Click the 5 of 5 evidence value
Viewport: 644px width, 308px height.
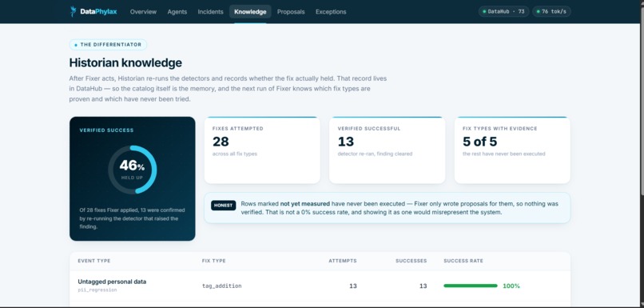point(479,142)
